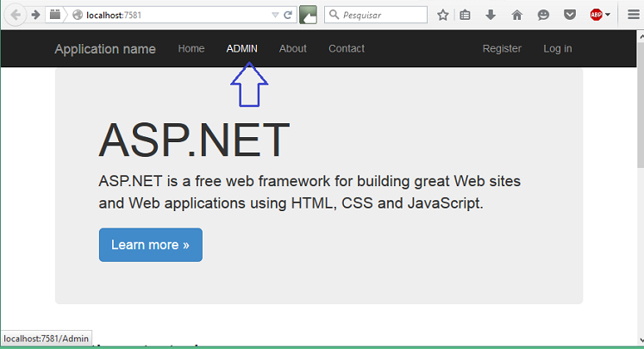
Task: Open the downloads arrow icon
Action: coord(491,16)
